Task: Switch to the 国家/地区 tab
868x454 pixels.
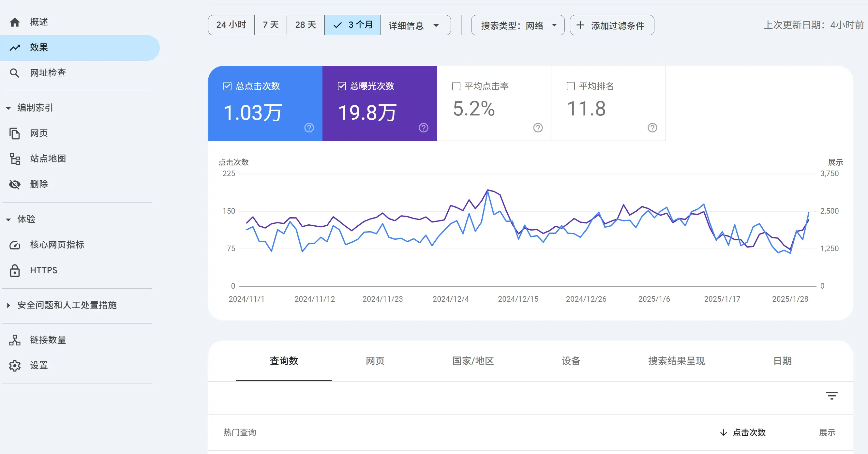Action: pos(472,361)
